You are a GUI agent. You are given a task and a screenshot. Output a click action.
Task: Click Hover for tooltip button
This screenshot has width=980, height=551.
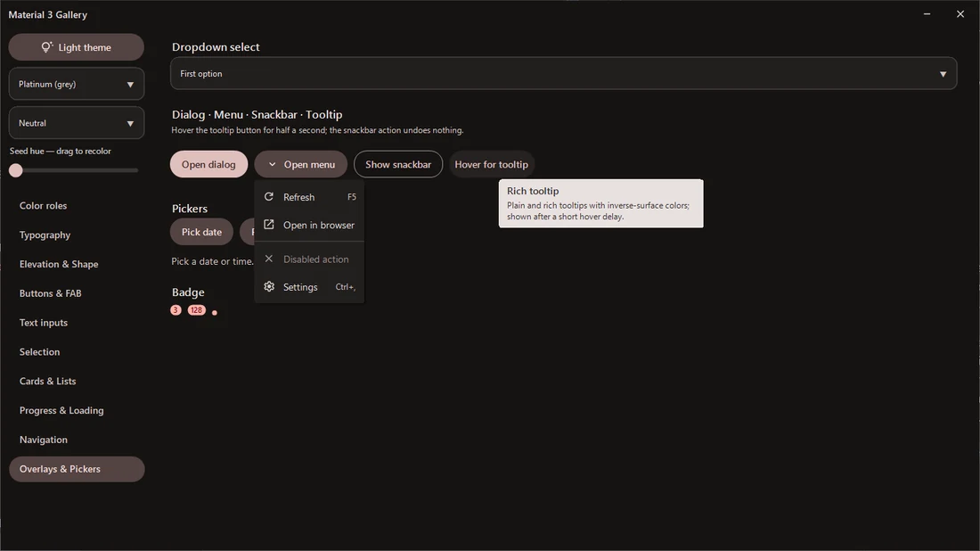tap(491, 164)
